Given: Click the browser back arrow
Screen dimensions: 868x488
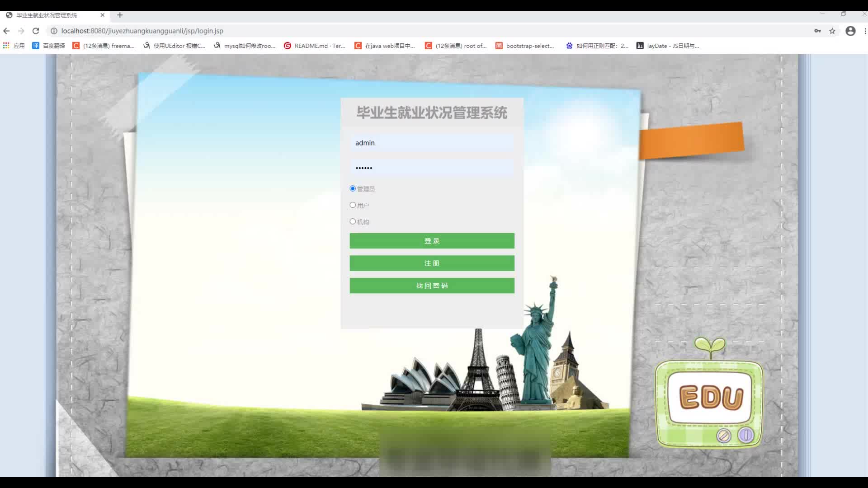Looking at the screenshot, I should [6, 31].
